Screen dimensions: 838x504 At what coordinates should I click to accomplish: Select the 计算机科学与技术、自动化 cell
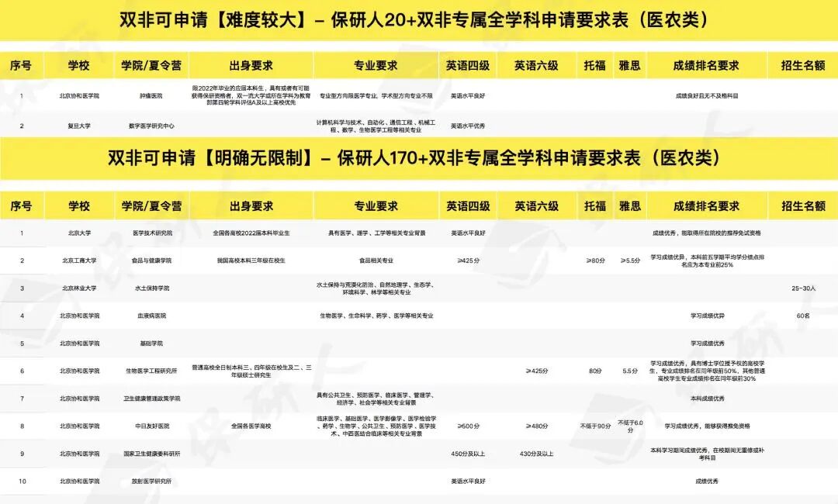point(376,126)
